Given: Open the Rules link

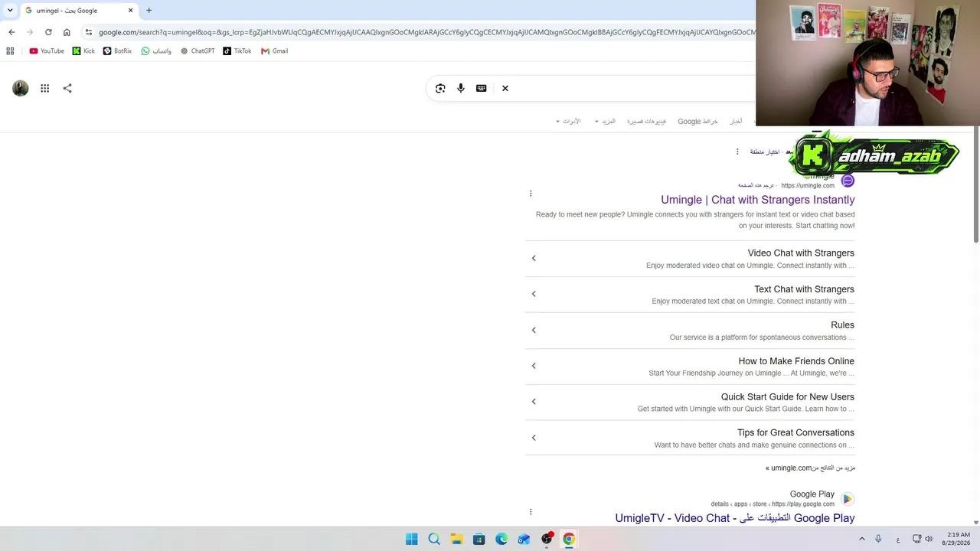Looking at the screenshot, I should 842,325.
